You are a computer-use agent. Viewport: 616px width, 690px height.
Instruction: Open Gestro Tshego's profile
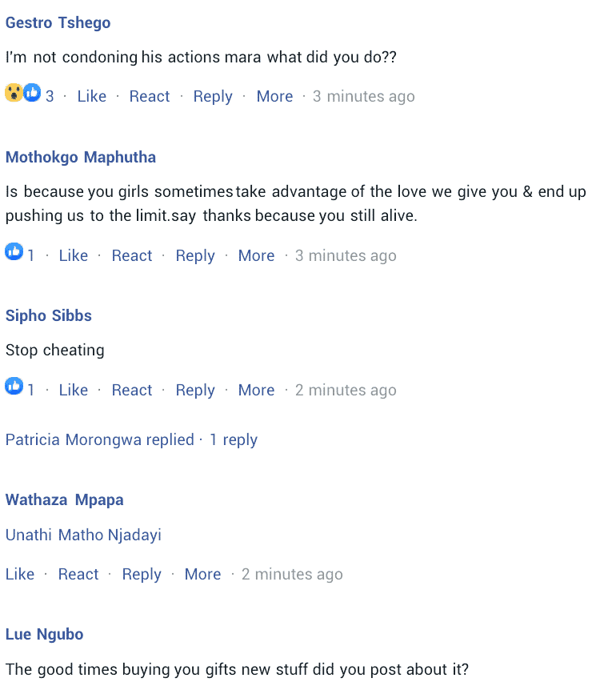click(x=58, y=22)
